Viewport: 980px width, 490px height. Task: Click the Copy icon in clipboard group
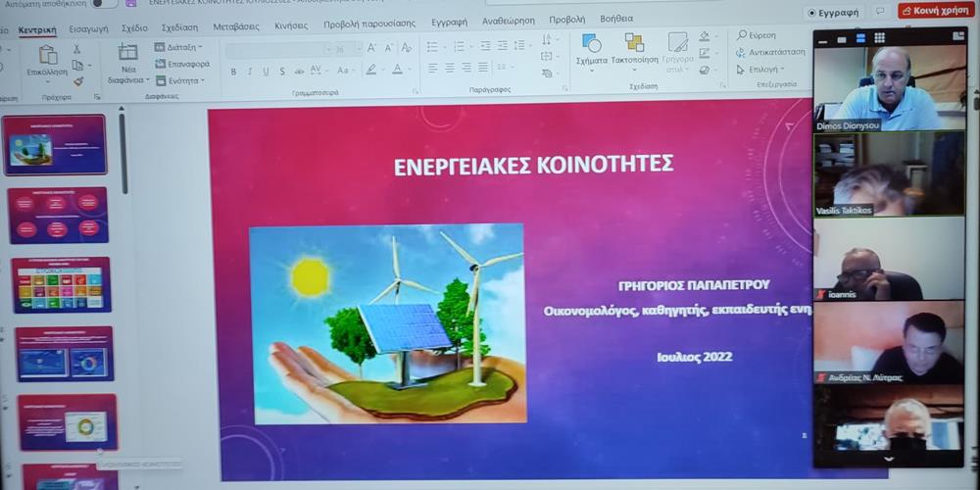click(77, 65)
